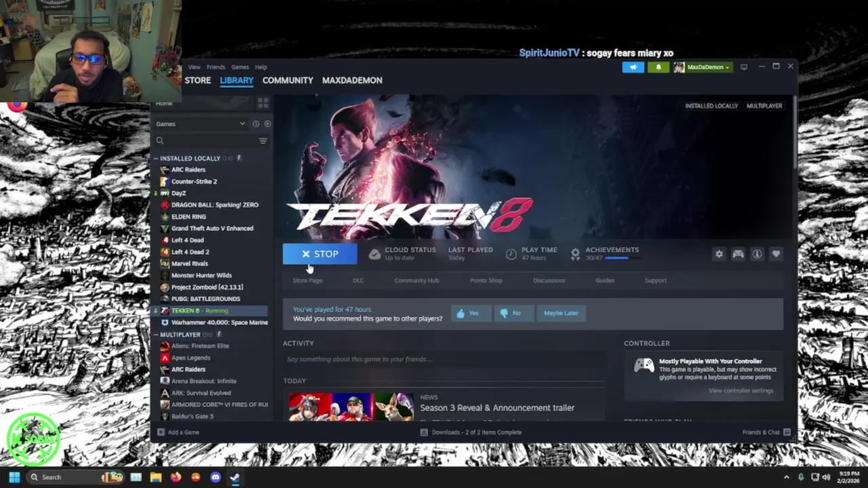Open the MAXDADEMON profile tab
The image size is (868, 488).
pyautogui.click(x=352, y=80)
